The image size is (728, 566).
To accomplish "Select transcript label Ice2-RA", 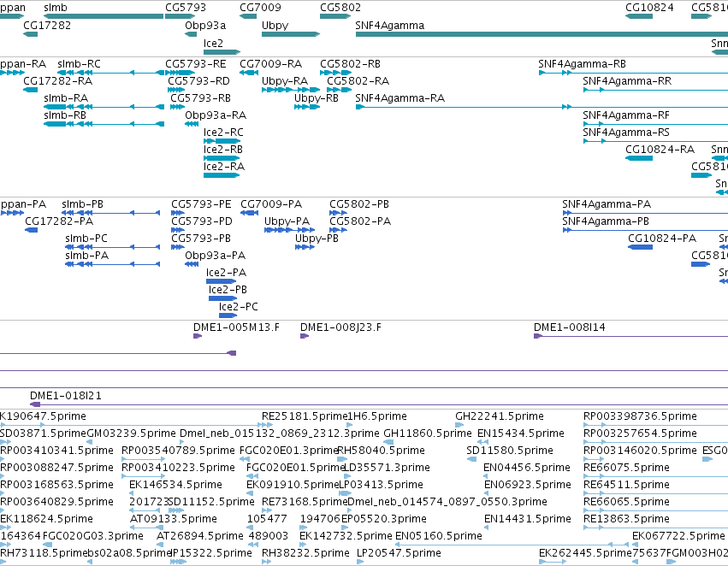I will pyautogui.click(x=224, y=167).
